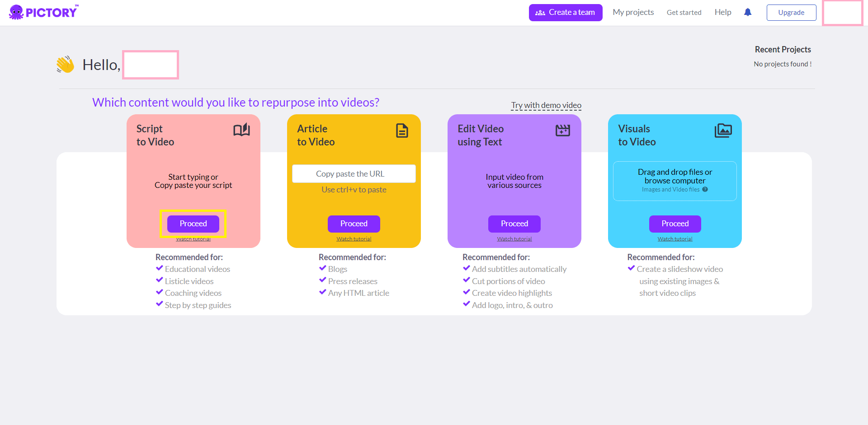The width and height of the screenshot is (868, 425).
Task: Click the Script to Video book icon
Action: click(x=241, y=130)
